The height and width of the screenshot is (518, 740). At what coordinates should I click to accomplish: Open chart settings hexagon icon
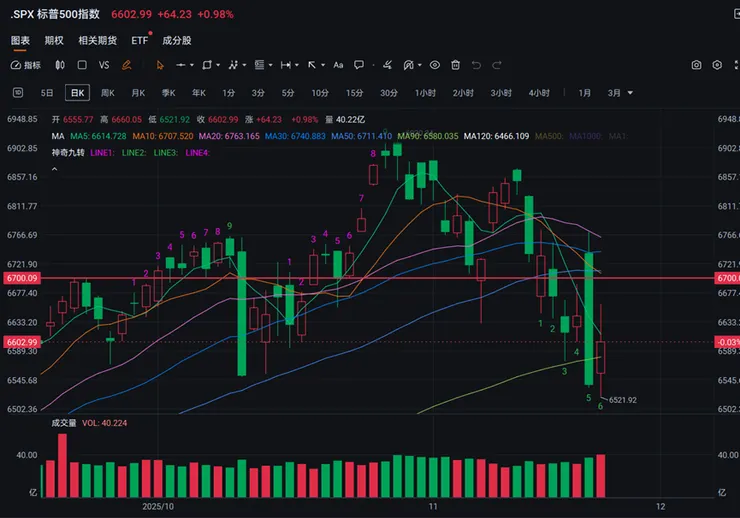click(x=717, y=65)
